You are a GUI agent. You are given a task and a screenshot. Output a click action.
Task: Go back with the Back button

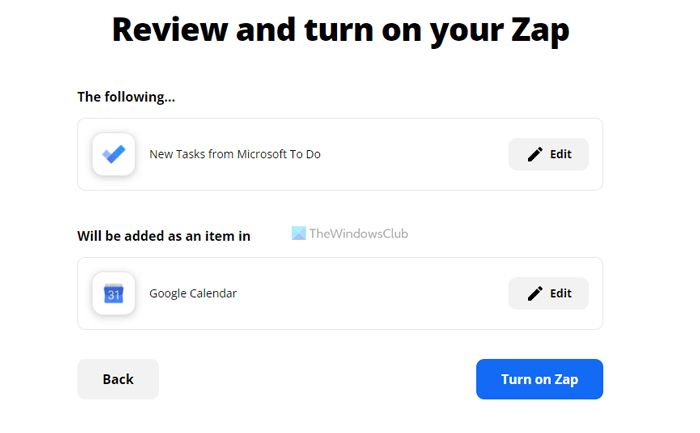point(118,379)
